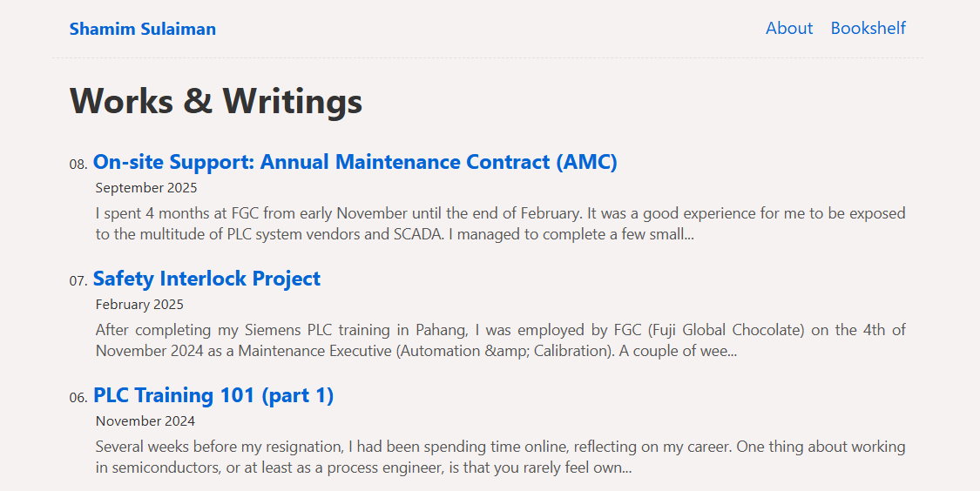Select the November 2024 post date
The height and width of the screenshot is (491, 980).
click(145, 421)
